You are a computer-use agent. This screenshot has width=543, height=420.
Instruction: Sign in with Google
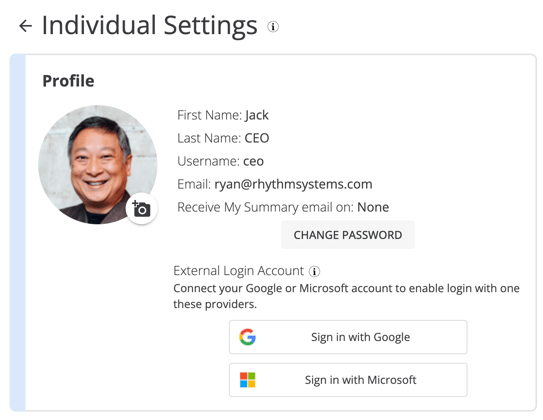point(348,337)
